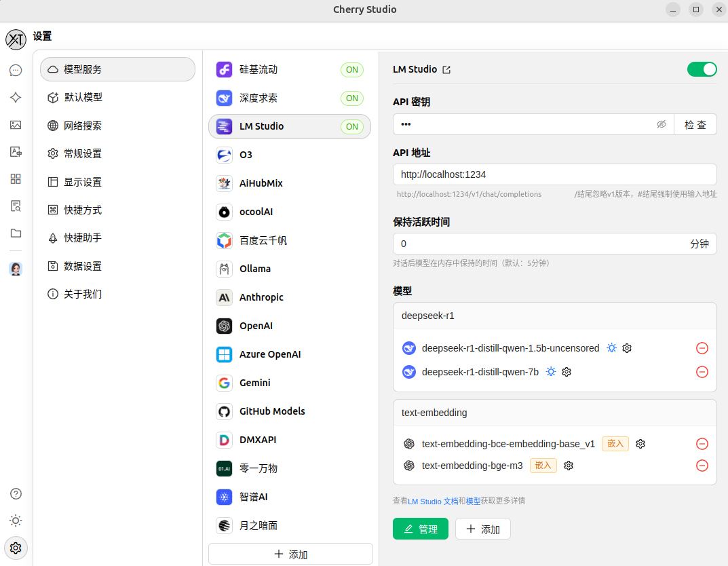Open the chat assistant icon in sidebar

coord(16,70)
